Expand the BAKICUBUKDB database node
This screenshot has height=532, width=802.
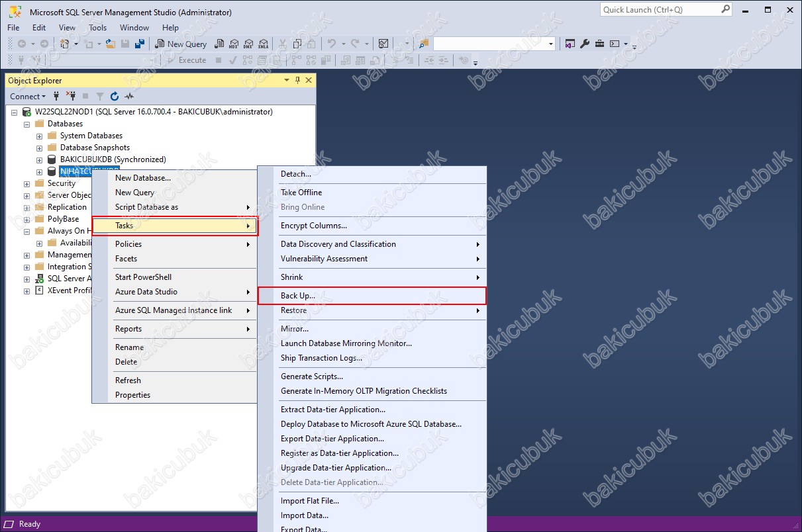pyautogui.click(x=39, y=159)
